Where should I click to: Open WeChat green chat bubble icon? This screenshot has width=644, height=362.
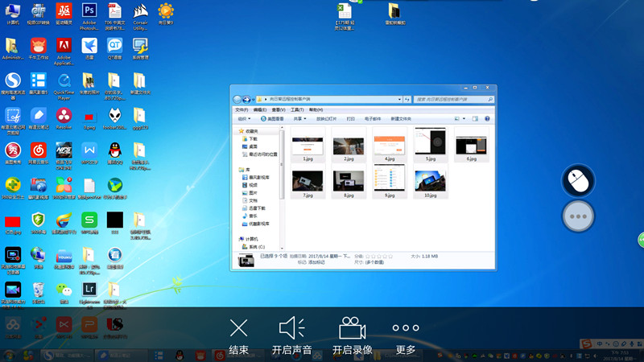(x=64, y=290)
